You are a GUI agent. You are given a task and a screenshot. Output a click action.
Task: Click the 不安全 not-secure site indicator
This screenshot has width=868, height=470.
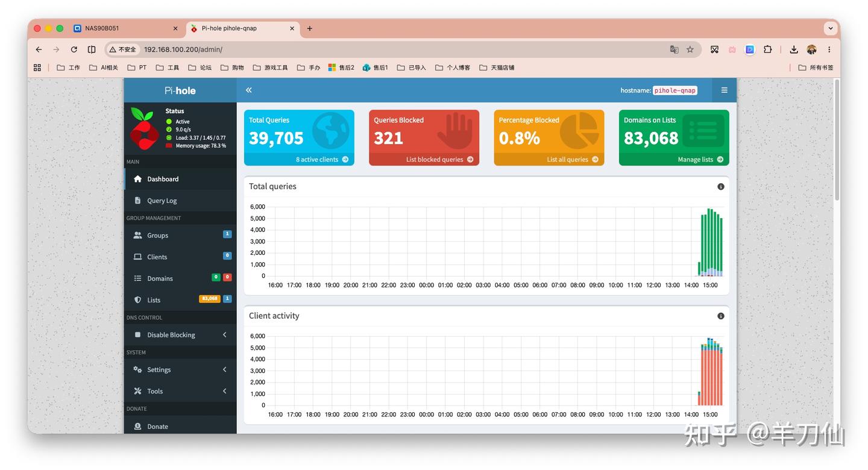point(123,49)
